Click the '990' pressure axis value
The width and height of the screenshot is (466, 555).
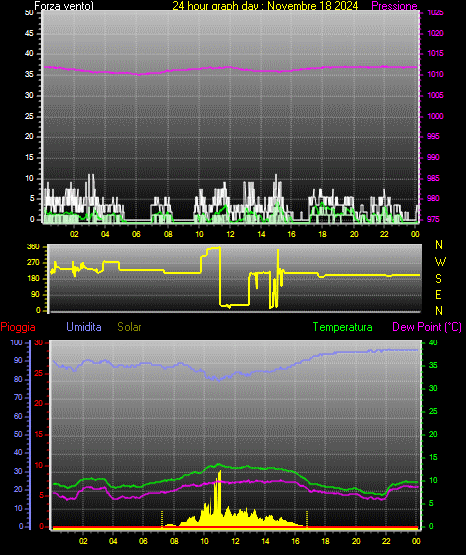pos(433,157)
